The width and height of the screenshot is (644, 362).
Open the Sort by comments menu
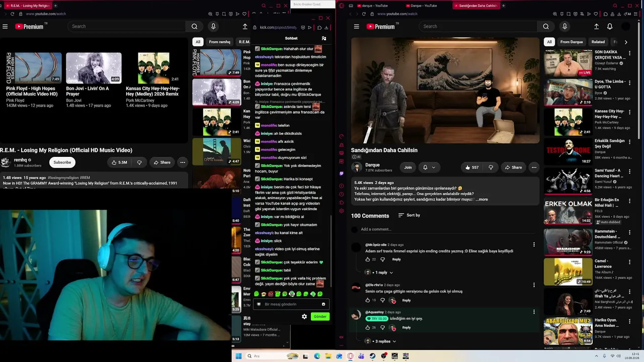coord(409,215)
